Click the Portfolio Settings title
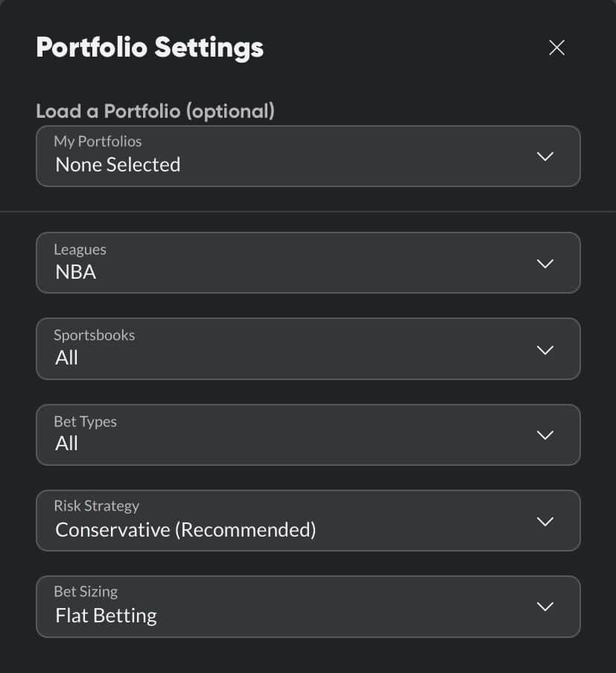 coord(150,48)
